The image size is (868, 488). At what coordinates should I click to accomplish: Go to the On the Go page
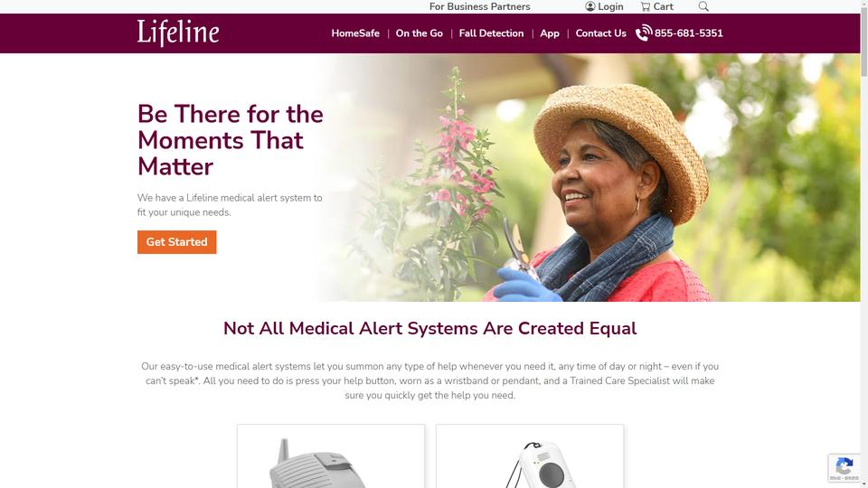[x=419, y=33]
